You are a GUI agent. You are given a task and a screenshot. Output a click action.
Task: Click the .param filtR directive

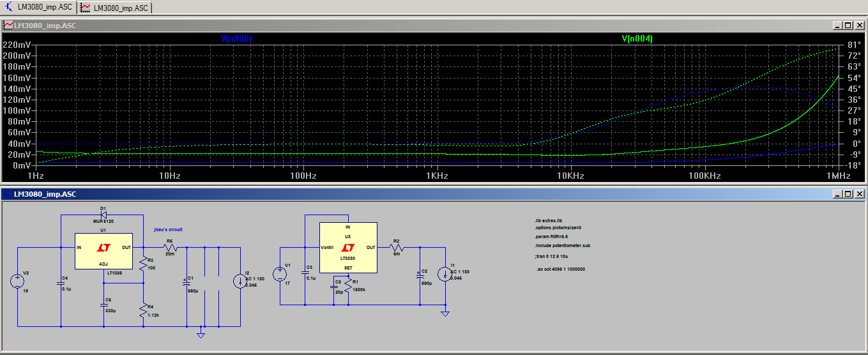(551, 236)
